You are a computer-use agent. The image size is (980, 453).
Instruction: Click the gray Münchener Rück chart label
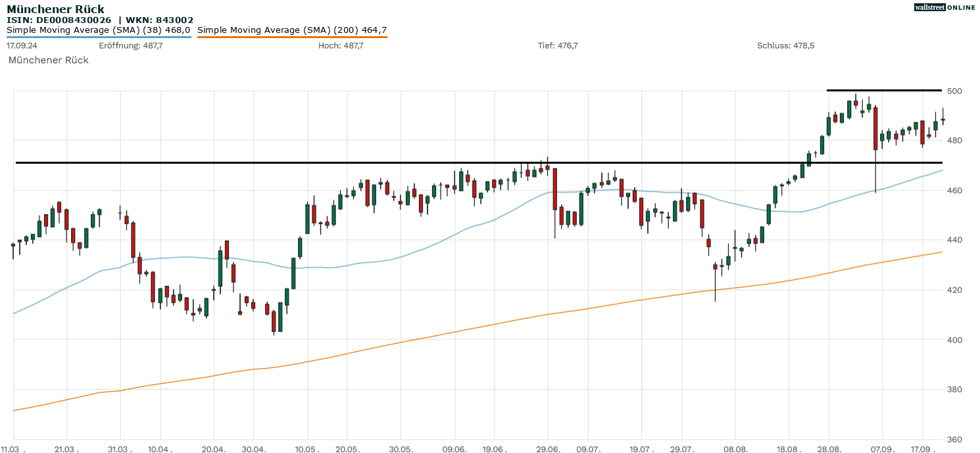[x=48, y=60]
